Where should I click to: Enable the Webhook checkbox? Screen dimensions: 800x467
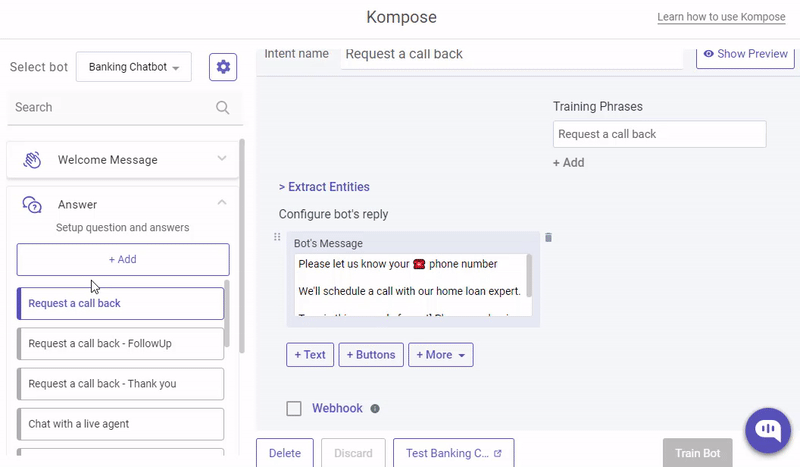pyautogui.click(x=294, y=408)
